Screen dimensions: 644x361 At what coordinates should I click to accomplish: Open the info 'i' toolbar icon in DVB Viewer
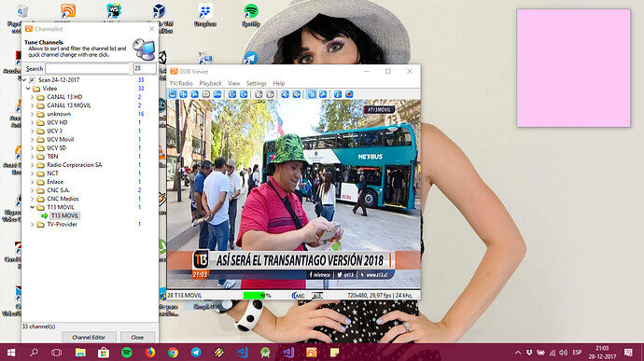click(x=338, y=94)
